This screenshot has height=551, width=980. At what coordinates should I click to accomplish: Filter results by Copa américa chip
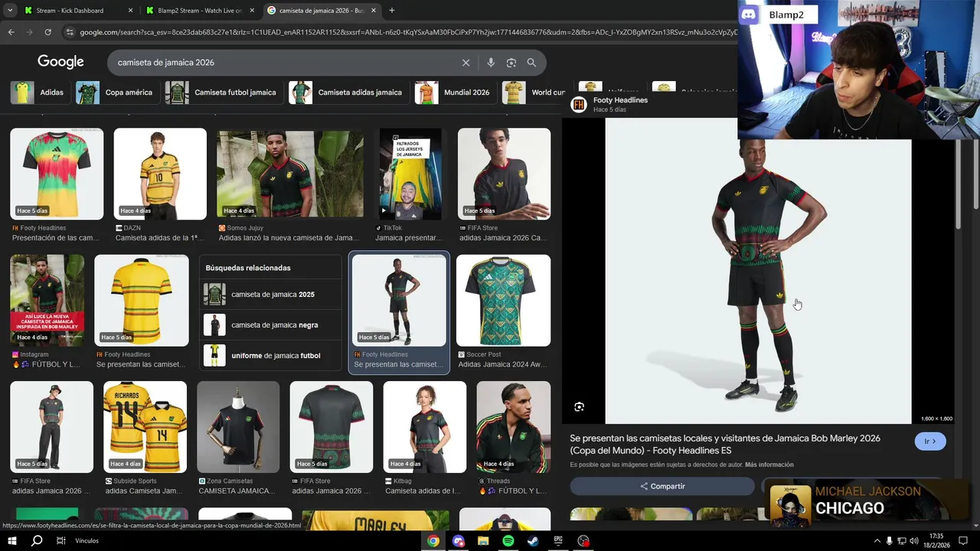tap(116, 93)
